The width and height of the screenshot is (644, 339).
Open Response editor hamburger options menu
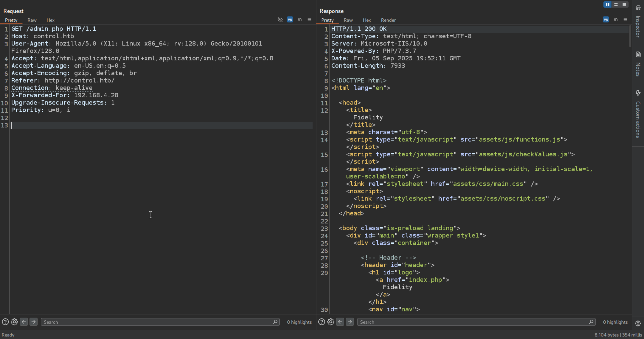625,20
